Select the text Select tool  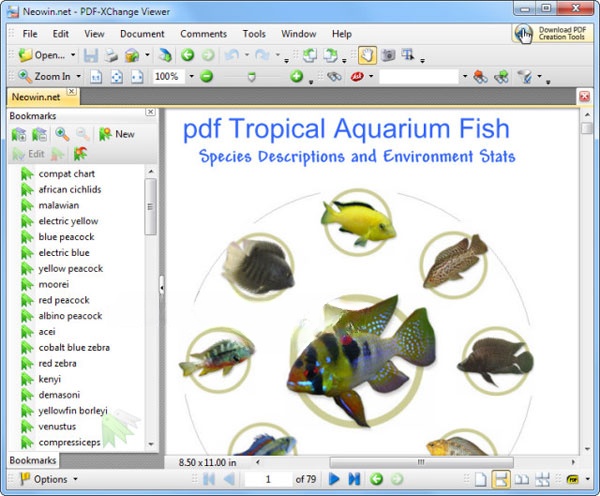408,55
